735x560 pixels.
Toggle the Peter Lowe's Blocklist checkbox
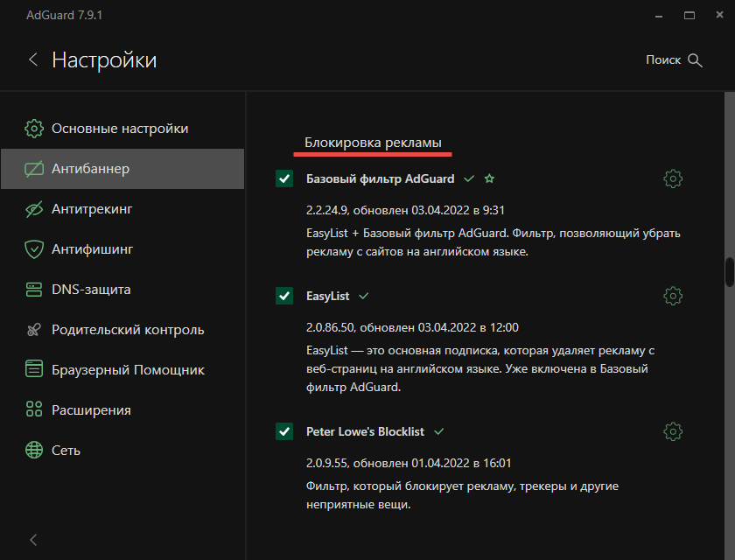click(284, 431)
